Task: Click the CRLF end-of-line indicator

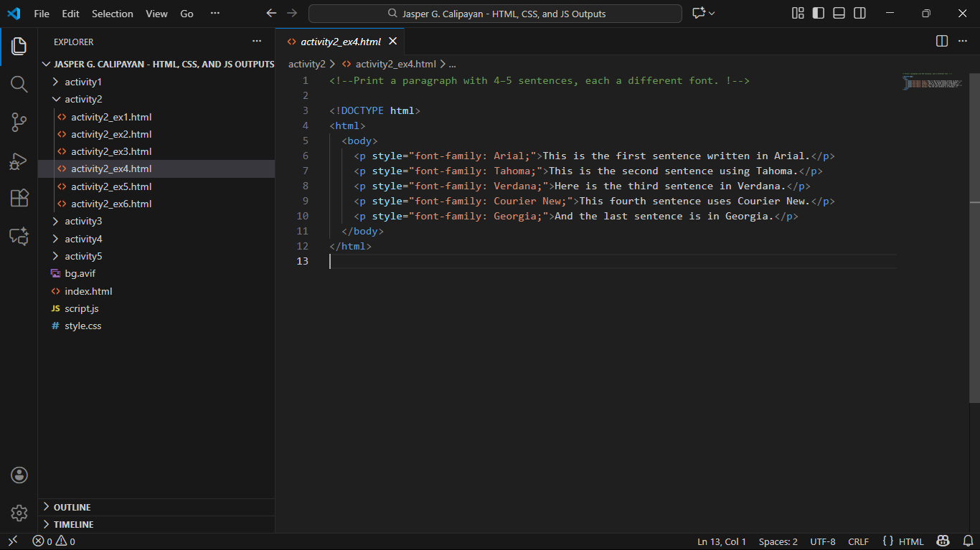Action: [858, 541]
